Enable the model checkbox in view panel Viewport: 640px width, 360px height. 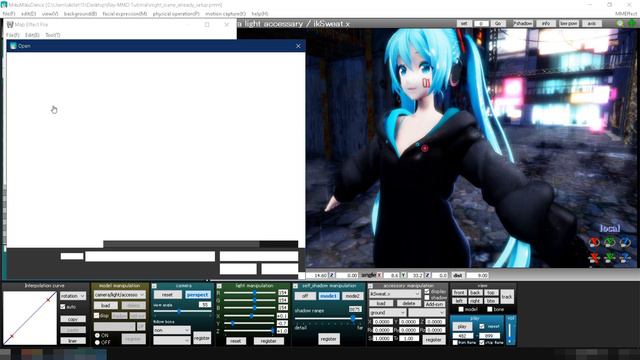[x=461, y=309]
